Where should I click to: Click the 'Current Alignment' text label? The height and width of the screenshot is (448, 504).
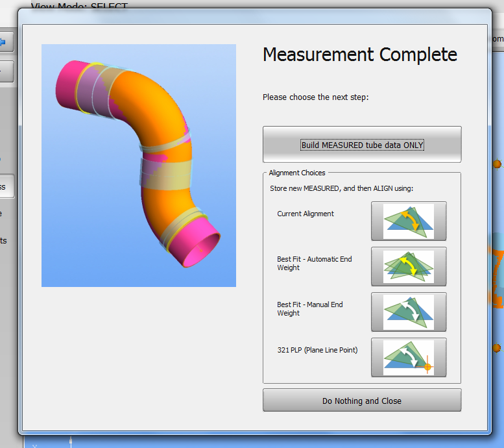(x=306, y=214)
